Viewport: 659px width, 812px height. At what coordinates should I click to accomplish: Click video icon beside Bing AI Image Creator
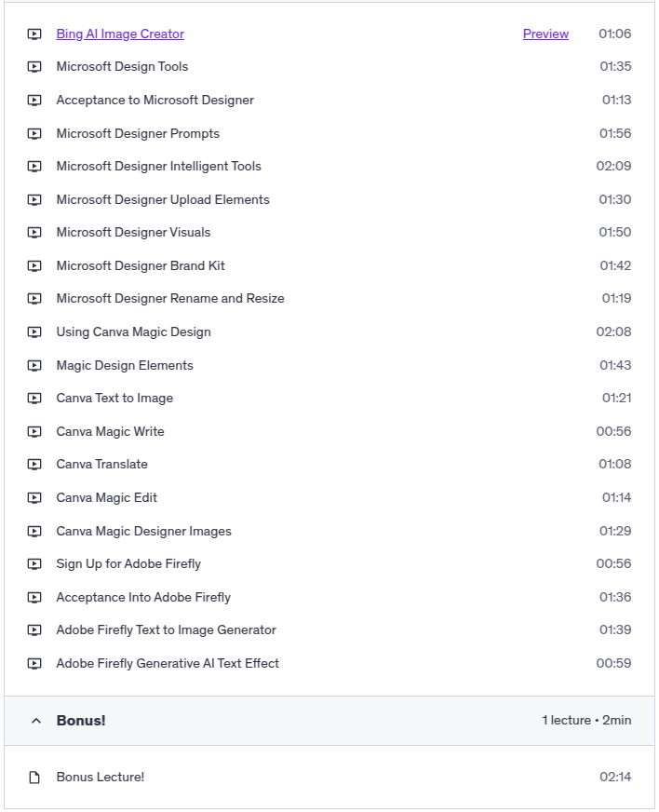tap(34, 34)
